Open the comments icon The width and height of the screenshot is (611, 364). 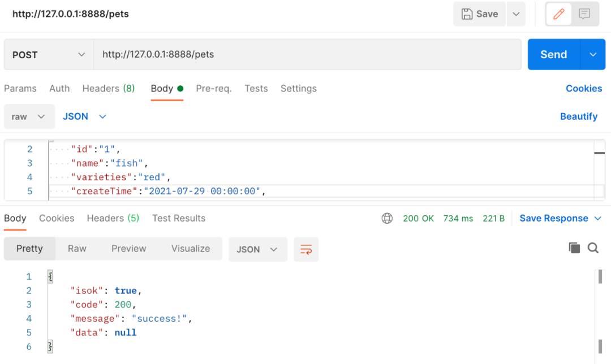tap(584, 14)
